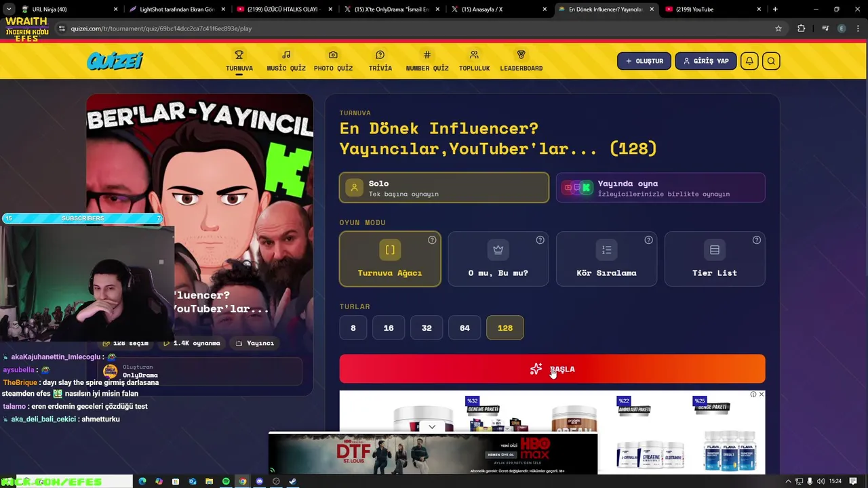Open the HBO Max DTF St. Louis ad
The height and width of the screenshot is (488, 868).
point(433,453)
